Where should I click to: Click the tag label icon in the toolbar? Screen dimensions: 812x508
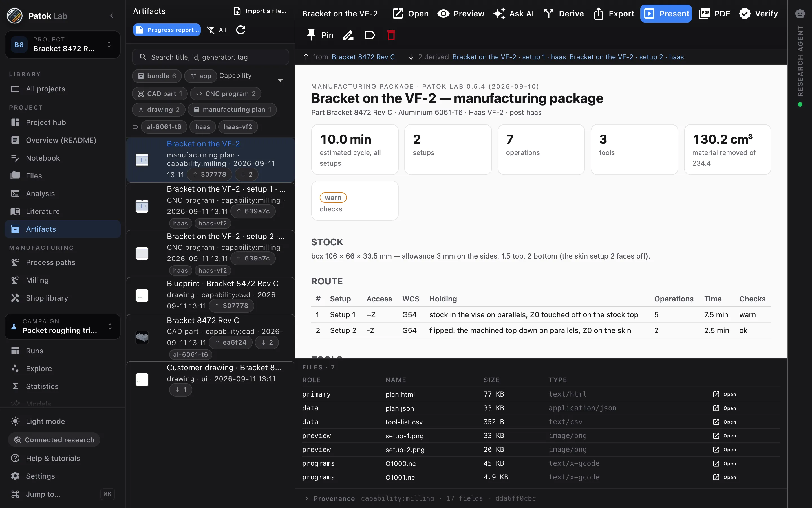pos(369,35)
